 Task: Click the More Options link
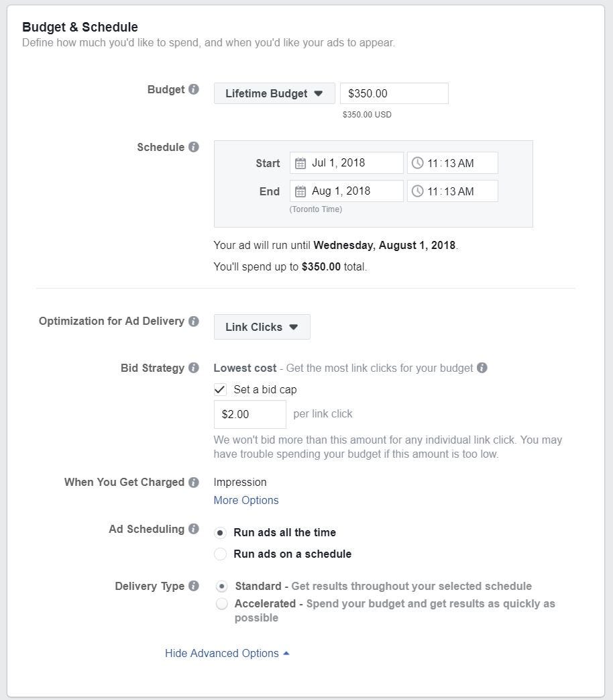tap(245, 500)
